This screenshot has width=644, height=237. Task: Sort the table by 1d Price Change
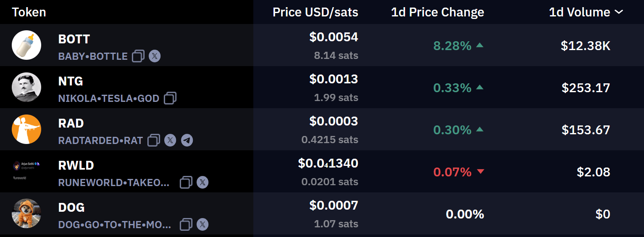point(437,12)
